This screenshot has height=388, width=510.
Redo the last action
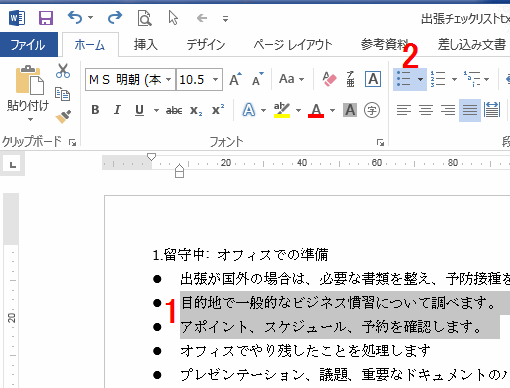[x=115, y=17]
